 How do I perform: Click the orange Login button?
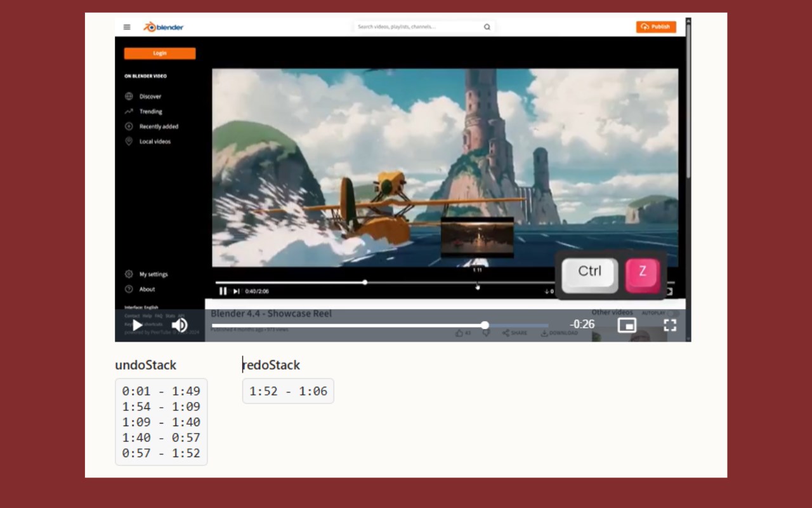(160, 53)
